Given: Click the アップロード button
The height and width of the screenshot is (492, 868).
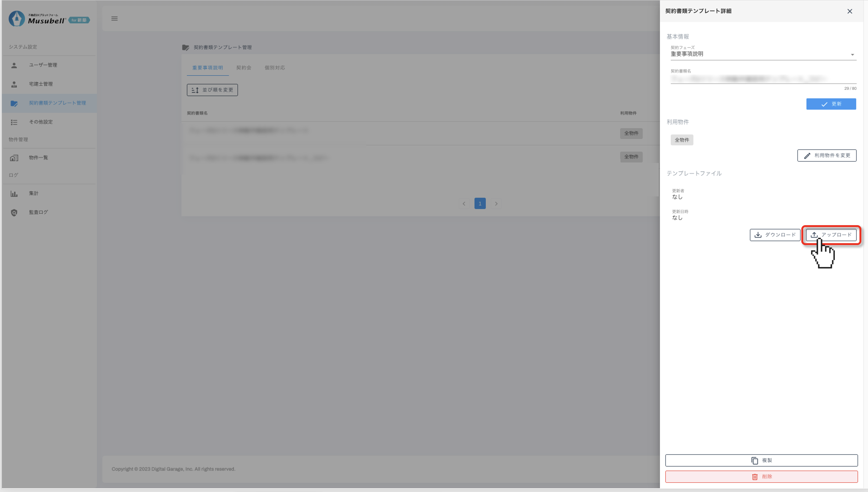Looking at the screenshot, I should point(831,235).
